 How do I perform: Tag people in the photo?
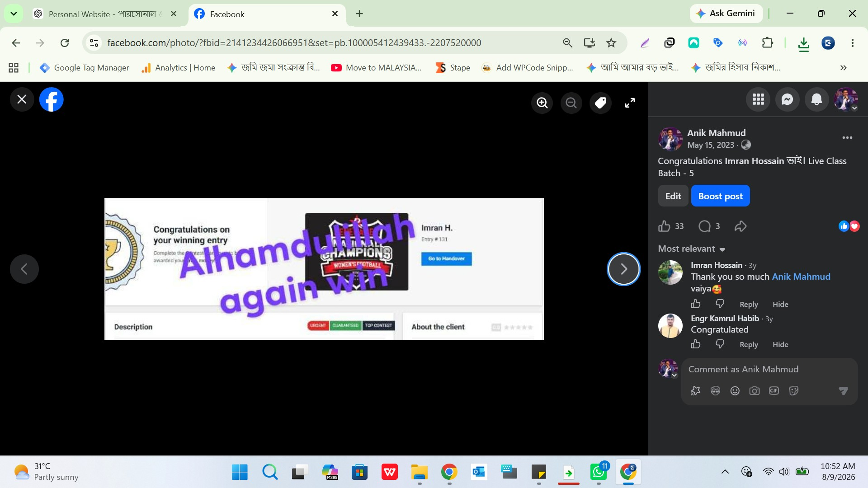tap(600, 103)
